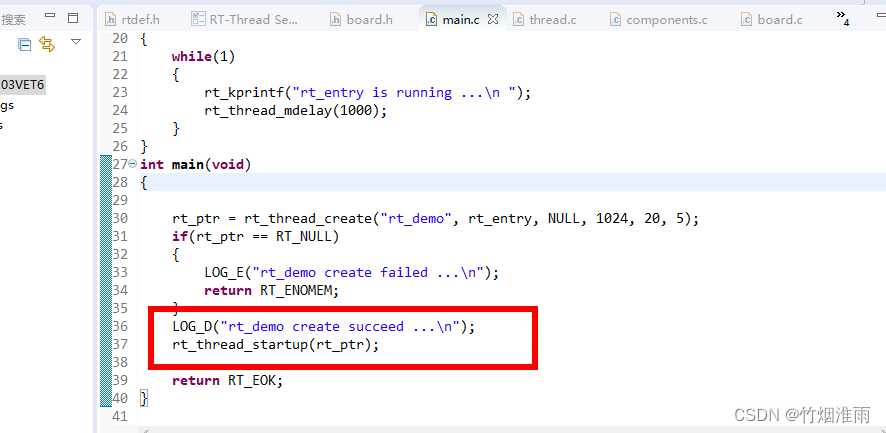This screenshot has height=433, width=886.
Task: Click line number 41 in the gutter
Action: click(120, 417)
